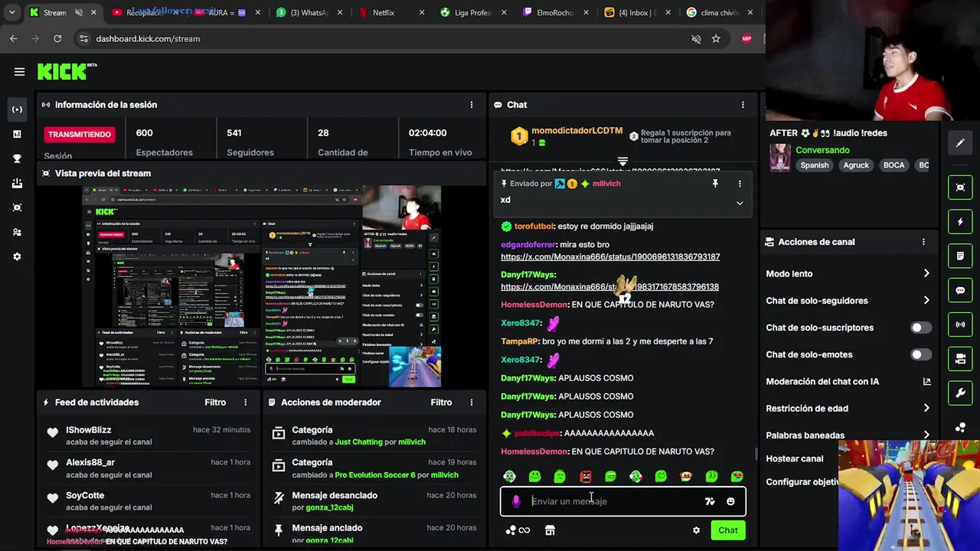The width and height of the screenshot is (980, 551).
Task: Open Feed de actividades three-dot menu
Action: [x=246, y=403]
